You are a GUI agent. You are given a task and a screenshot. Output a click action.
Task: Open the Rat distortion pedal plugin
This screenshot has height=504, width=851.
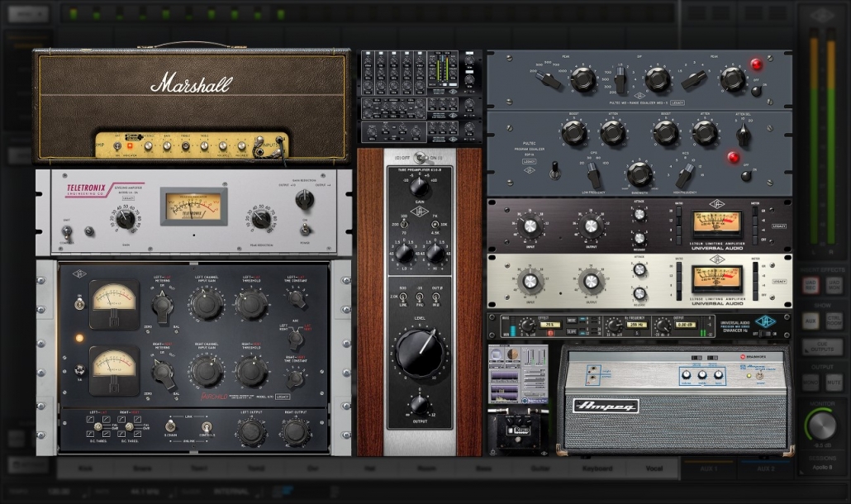point(517,430)
